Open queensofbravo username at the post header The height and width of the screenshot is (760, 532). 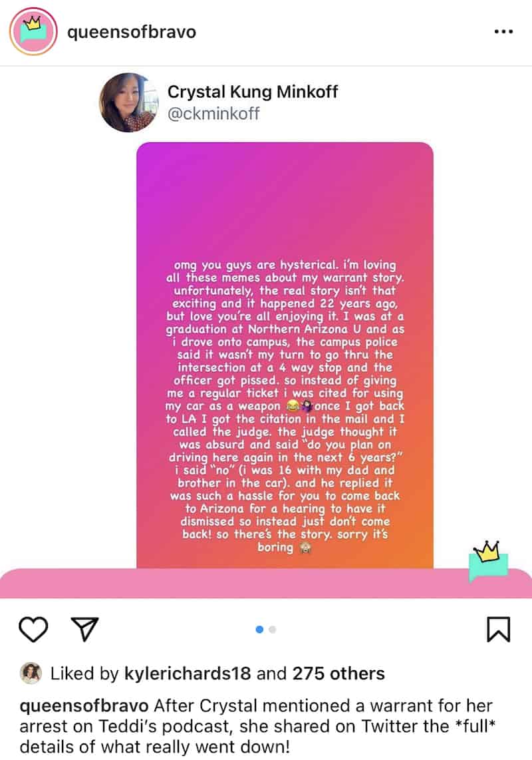[132, 32]
